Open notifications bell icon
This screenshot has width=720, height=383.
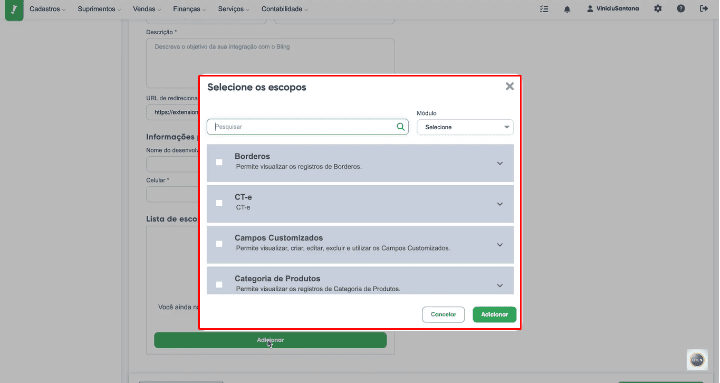[x=567, y=9]
